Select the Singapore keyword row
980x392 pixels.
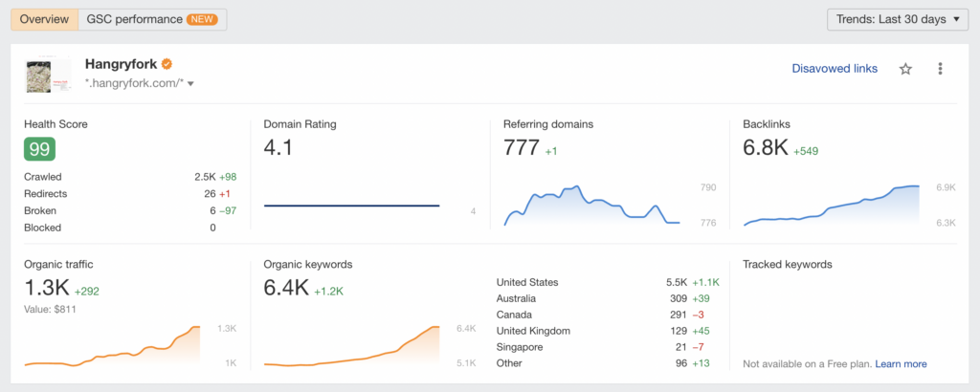tap(608, 347)
